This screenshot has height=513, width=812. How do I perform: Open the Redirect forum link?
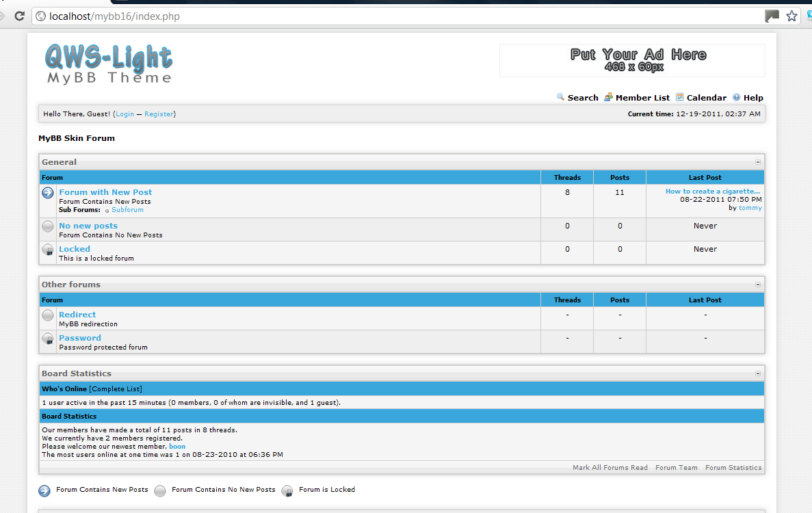(x=77, y=314)
